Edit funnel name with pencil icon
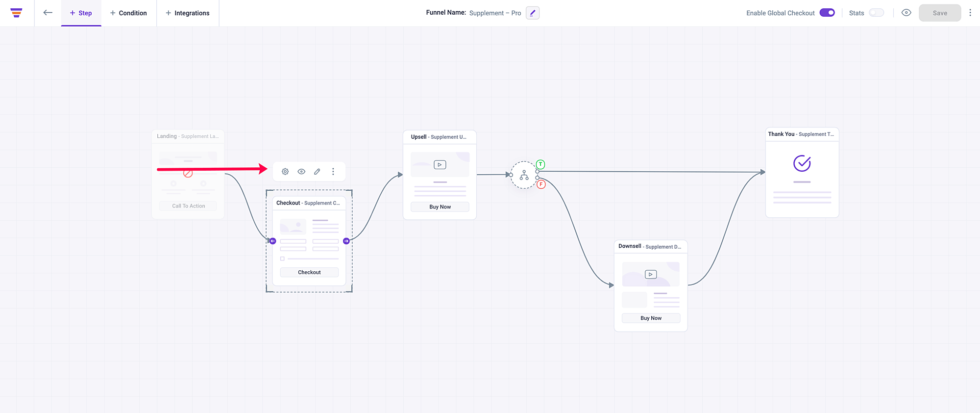Viewport: 980px width, 413px height. pyautogui.click(x=533, y=13)
